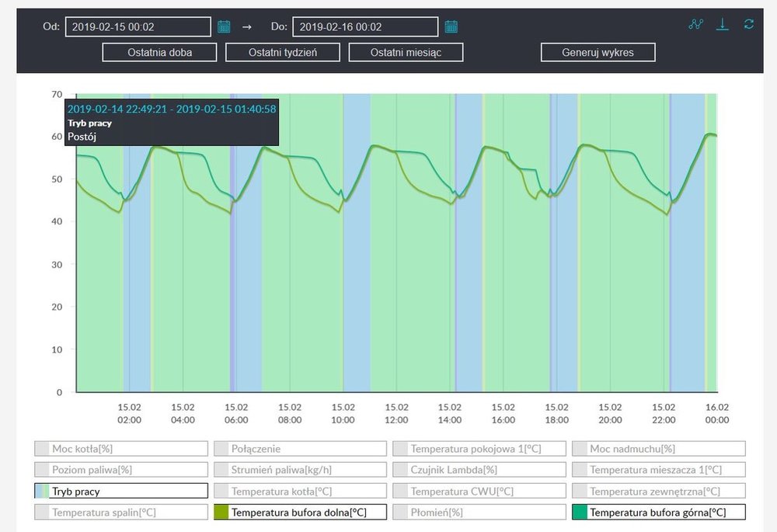Select the Ostatni miesiąc range

pos(406,53)
